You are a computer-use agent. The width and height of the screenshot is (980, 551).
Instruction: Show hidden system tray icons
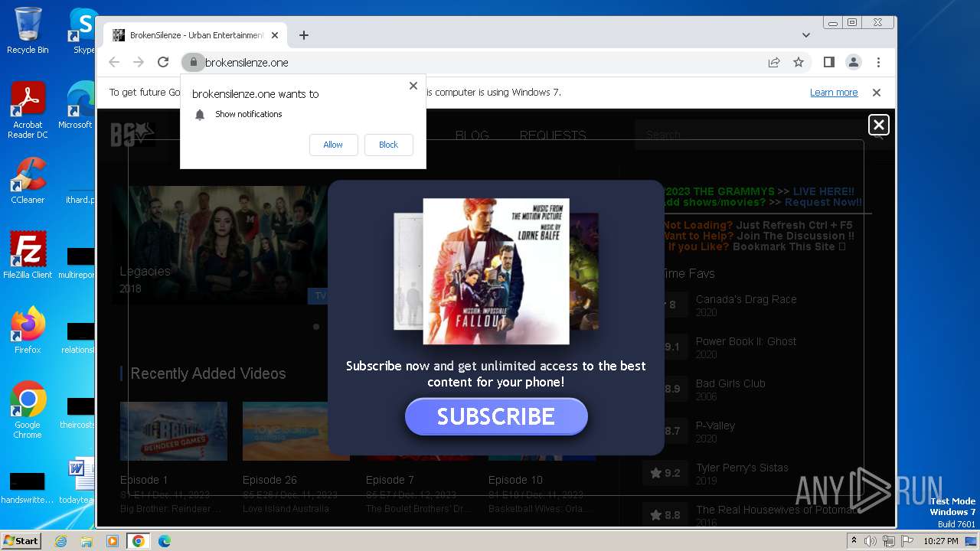point(854,541)
